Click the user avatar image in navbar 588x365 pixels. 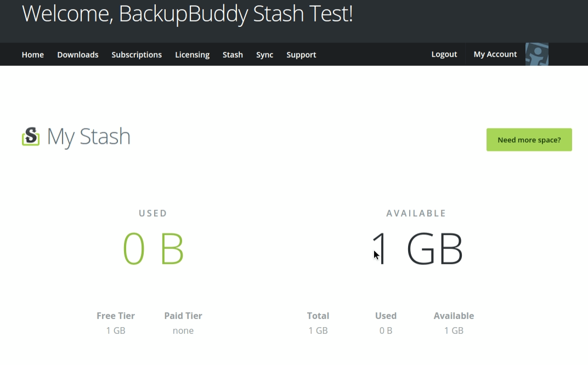(x=537, y=54)
